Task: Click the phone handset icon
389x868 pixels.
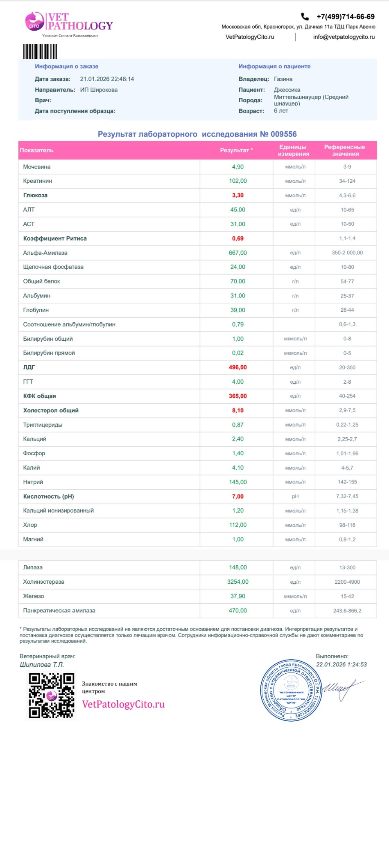Action: coord(305,17)
